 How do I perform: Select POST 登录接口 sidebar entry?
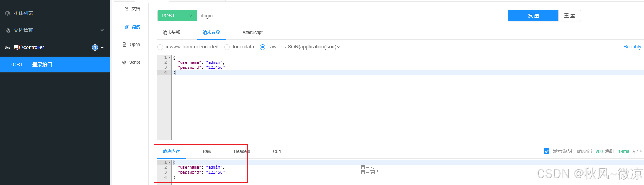pos(55,65)
